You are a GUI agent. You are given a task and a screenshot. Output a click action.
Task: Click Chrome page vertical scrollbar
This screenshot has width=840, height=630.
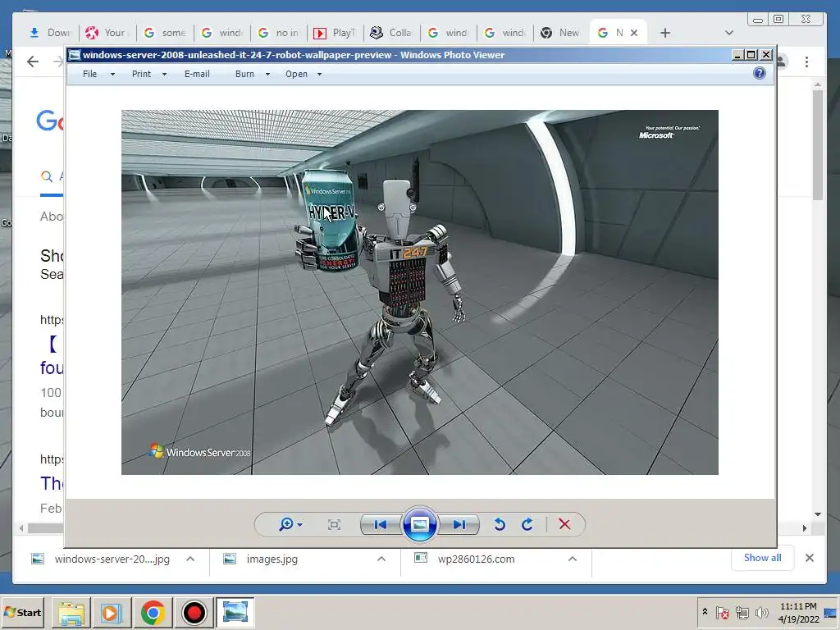point(818,144)
